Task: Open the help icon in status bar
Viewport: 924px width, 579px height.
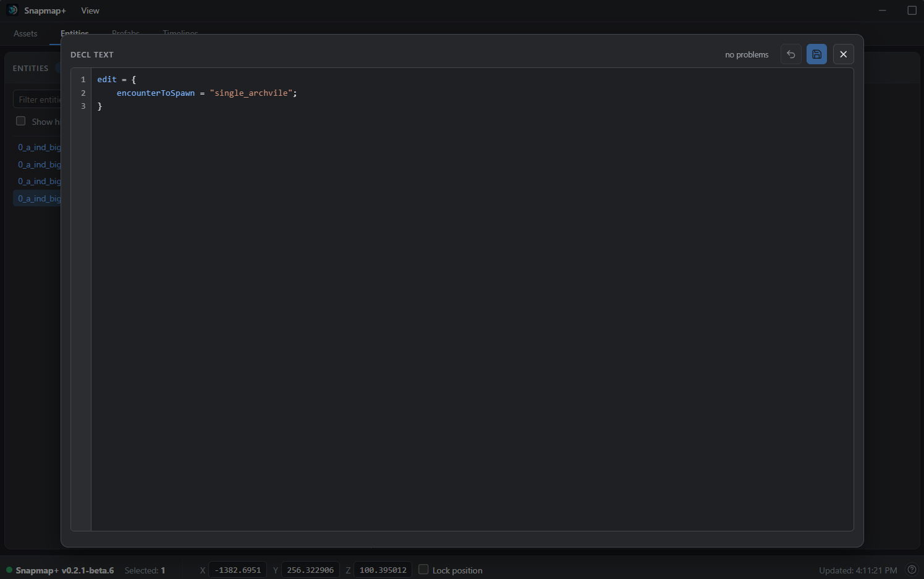Action: pos(911,570)
